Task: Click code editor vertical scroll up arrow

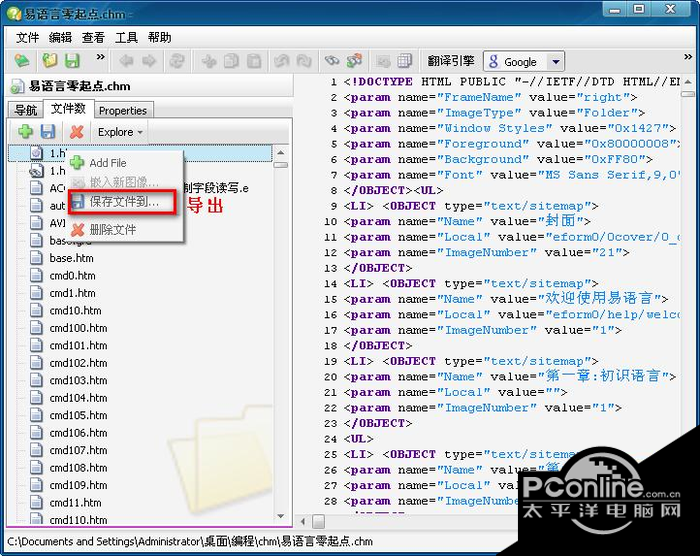Action: [x=688, y=82]
